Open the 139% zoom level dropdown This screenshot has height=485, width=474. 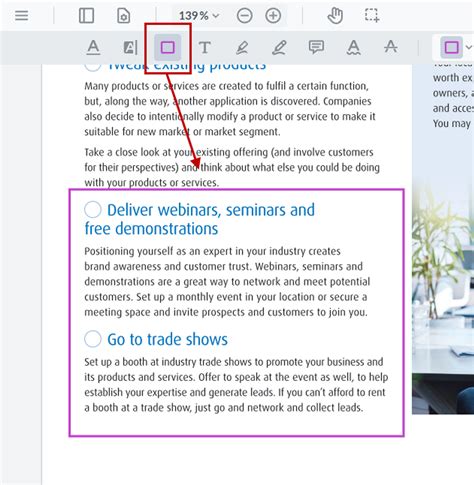[199, 15]
